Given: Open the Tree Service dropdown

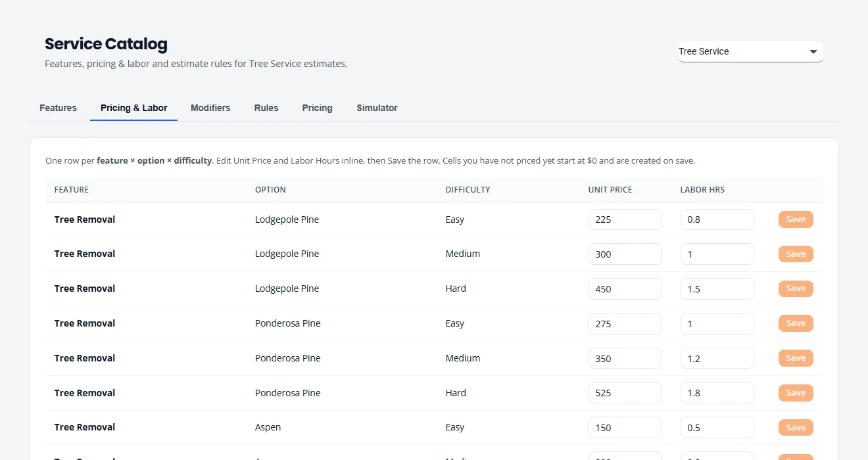Looking at the screenshot, I should [x=750, y=51].
